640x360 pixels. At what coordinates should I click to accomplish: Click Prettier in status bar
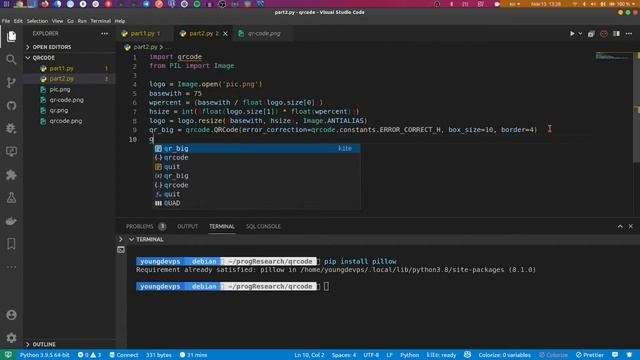coord(589,355)
